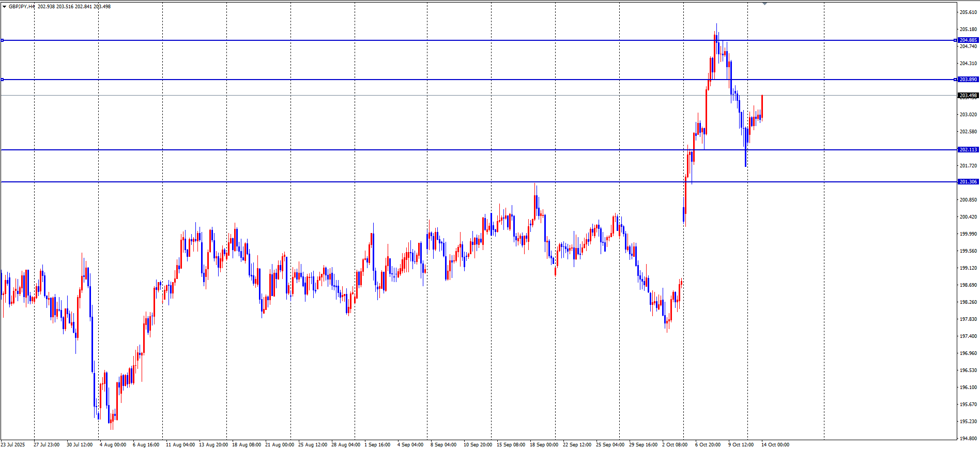980x450 pixels.
Task: Click the 204.885 price label tag
Action: 968,40
